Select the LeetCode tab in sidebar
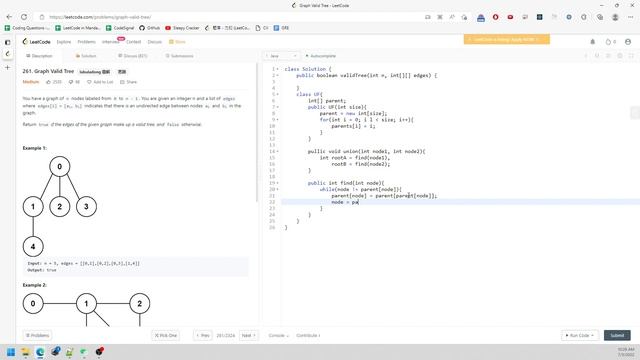Viewport: 640px width, 360px height. (7, 54)
